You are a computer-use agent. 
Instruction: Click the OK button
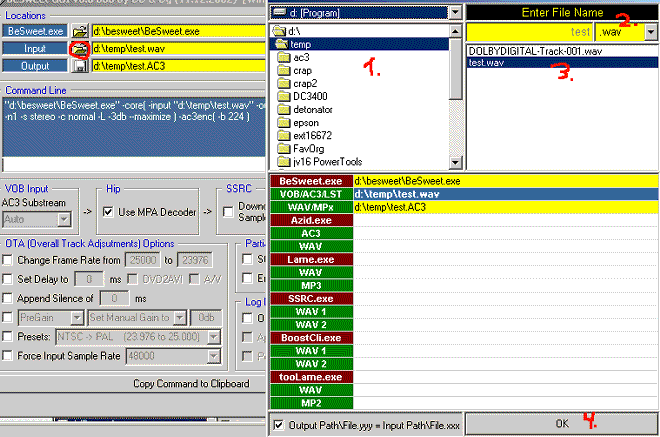[562, 424]
